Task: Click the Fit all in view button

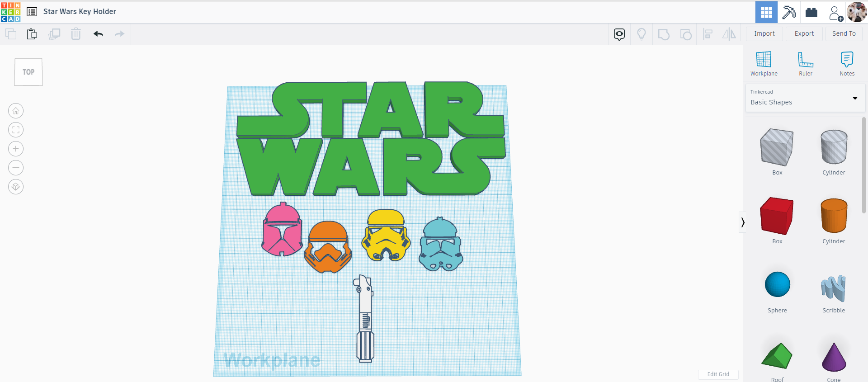Action: click(x=16, y=130)
